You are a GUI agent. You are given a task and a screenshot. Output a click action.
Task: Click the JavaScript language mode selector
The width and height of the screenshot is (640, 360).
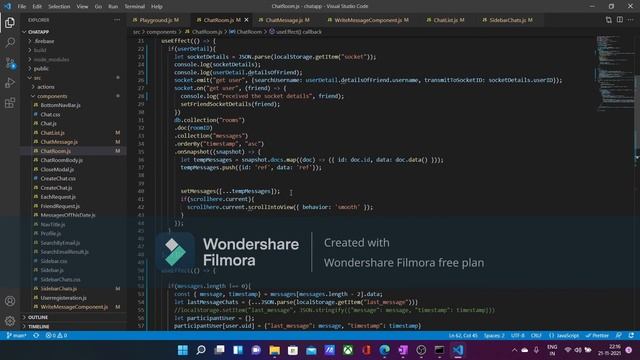pos(564,336)
